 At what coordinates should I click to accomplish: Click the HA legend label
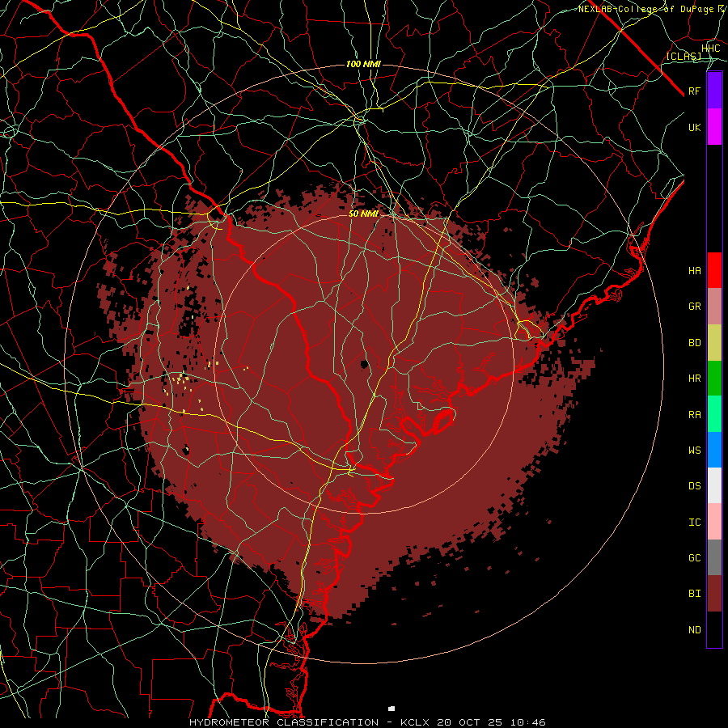(695, 270)
